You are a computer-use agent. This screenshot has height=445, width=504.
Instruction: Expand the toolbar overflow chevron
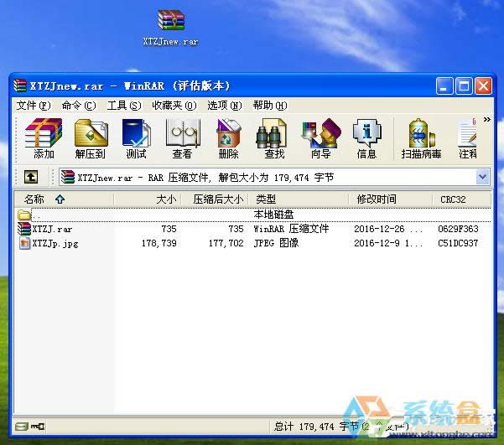pyautogui.click(x=486, y=121)
